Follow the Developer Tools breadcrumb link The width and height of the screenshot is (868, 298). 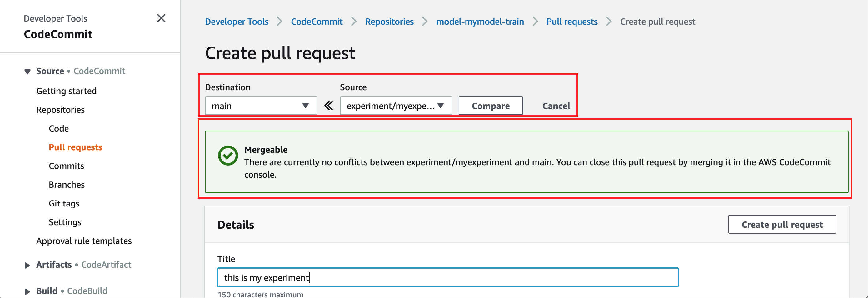click(237, 22)
